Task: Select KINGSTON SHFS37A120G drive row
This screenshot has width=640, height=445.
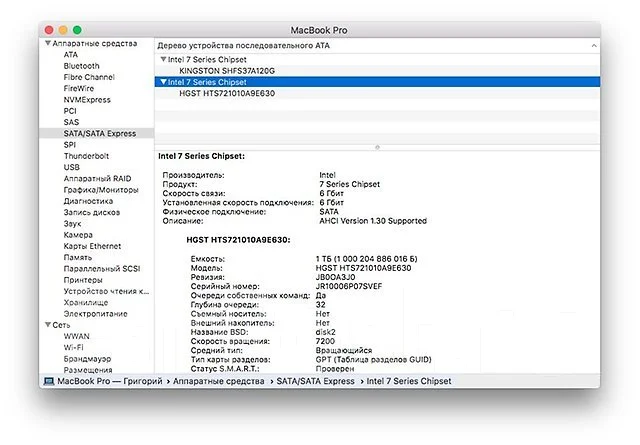Action: tap(377, 71)
